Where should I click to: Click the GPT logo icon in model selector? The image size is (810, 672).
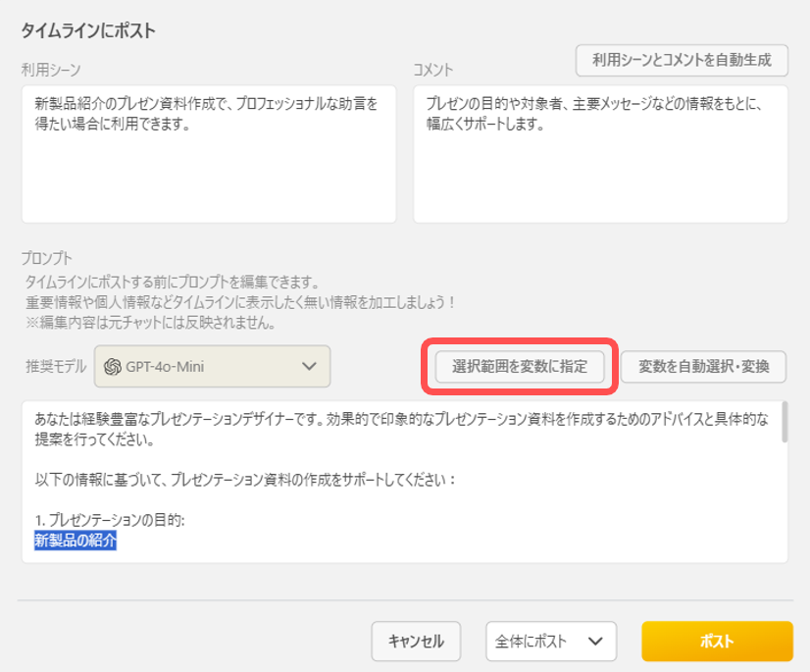click(x=112, y=366)
